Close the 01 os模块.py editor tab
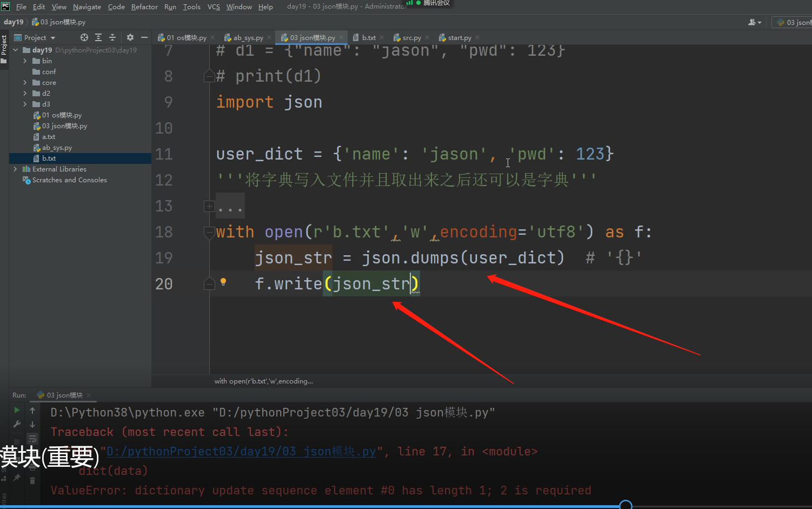The width and height of the screenshot is (812, 509). click(x=213, y=38)
